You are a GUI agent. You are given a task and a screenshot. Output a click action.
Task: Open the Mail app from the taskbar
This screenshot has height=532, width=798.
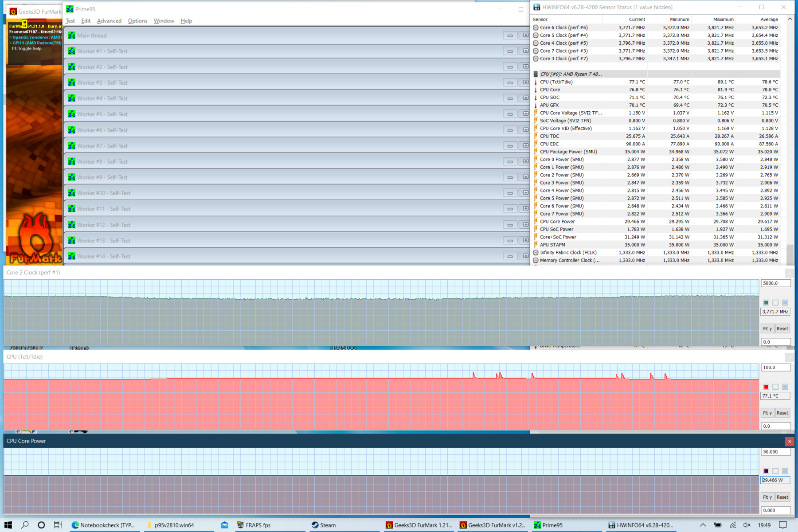(x=225, y=525)
